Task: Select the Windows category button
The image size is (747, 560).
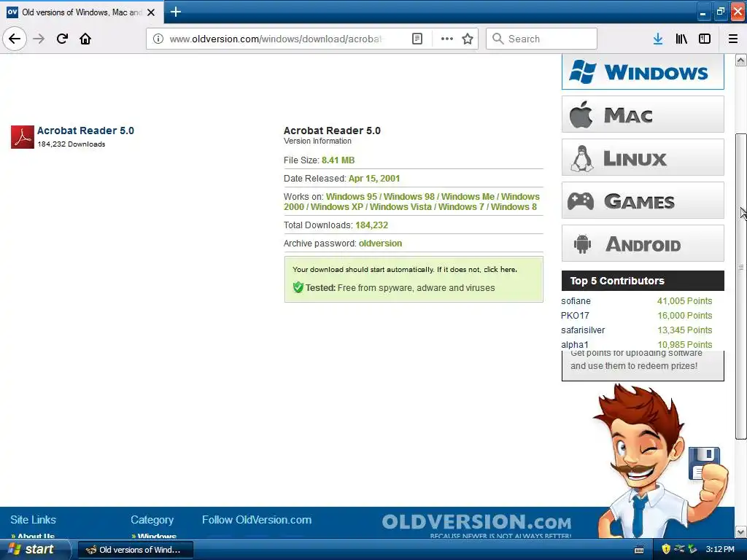Action: click(x=643, y=72)
